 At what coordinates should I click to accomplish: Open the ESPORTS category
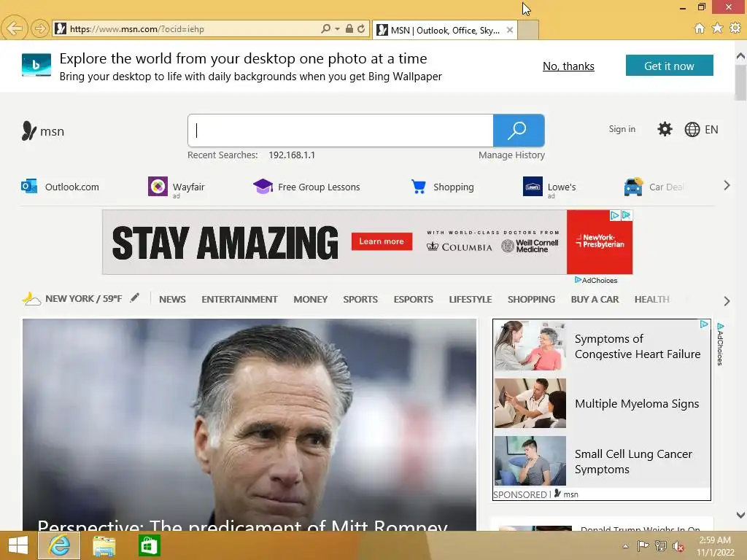coord(413,299)
